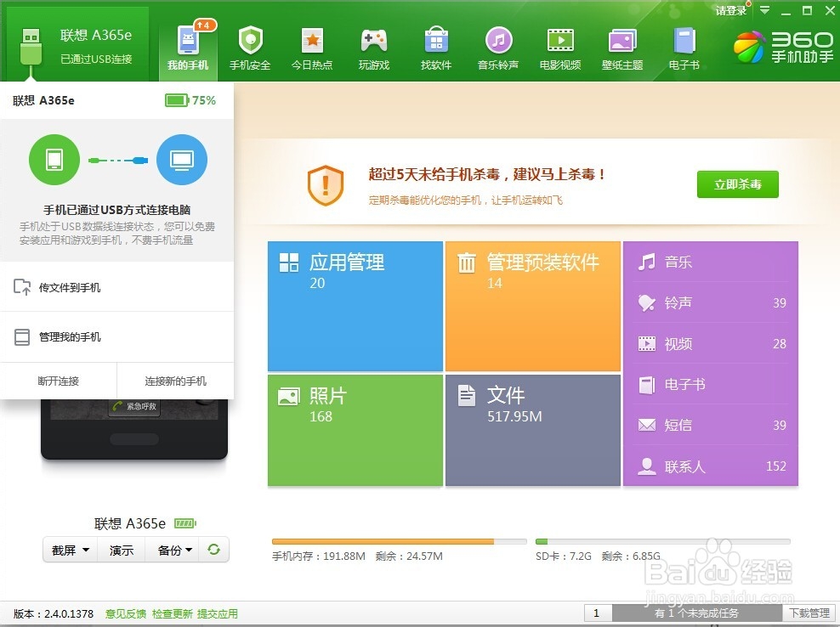This screenshot has height=627, width=840.
Task: Switch to 找软件 tab
Action: pos(436,48)
